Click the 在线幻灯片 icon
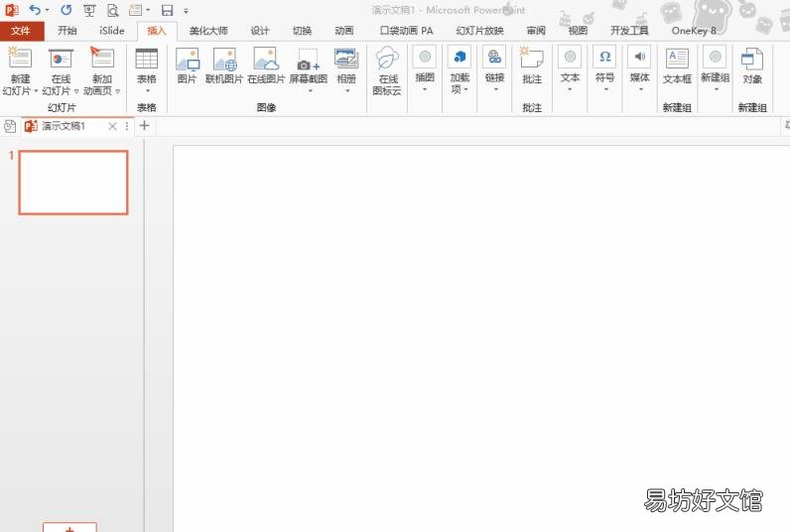This screenshot has width=790, height=532. [x=61, y=59]
